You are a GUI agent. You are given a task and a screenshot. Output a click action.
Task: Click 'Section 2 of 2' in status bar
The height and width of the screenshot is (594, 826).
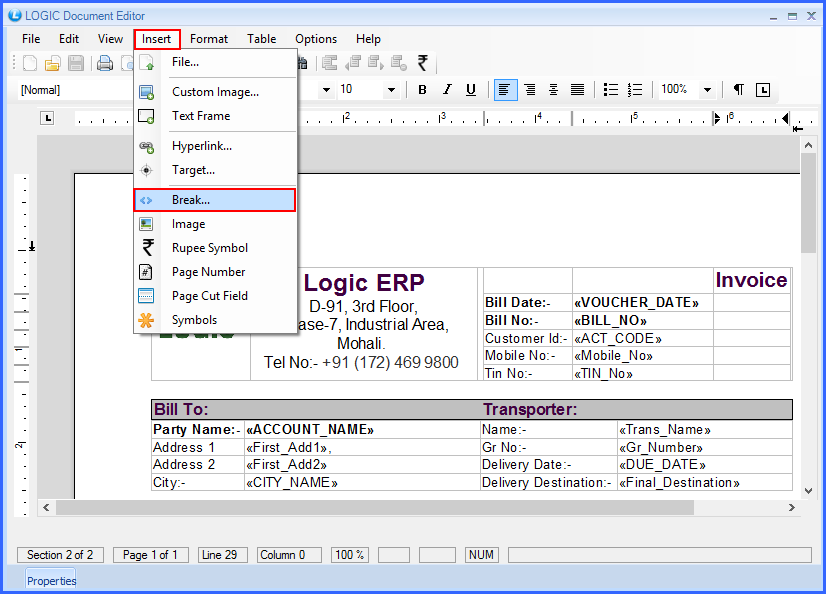[x=60, y=555]
